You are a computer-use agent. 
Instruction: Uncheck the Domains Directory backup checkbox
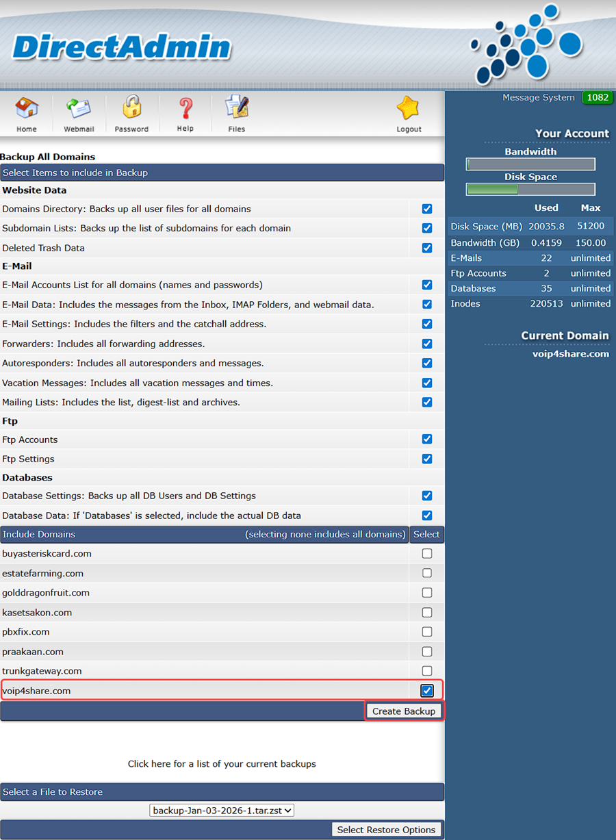[x=427, y=209]
